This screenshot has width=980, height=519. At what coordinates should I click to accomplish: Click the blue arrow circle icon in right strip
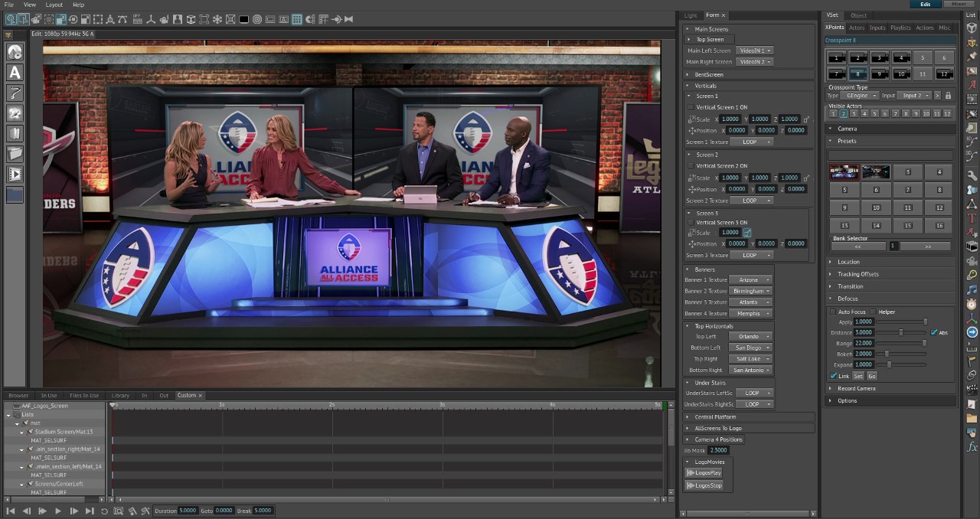click(972, 332)
